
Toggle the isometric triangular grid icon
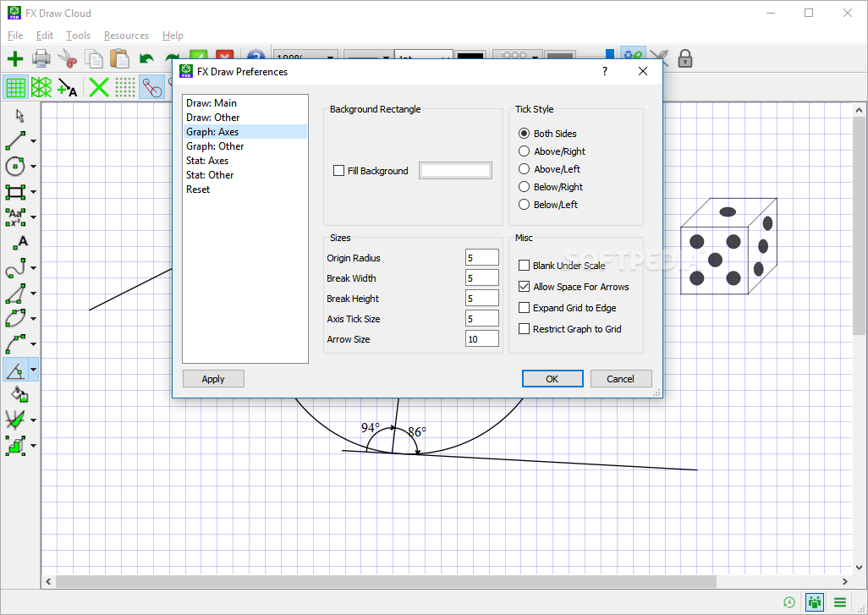(x=41, y=87)
